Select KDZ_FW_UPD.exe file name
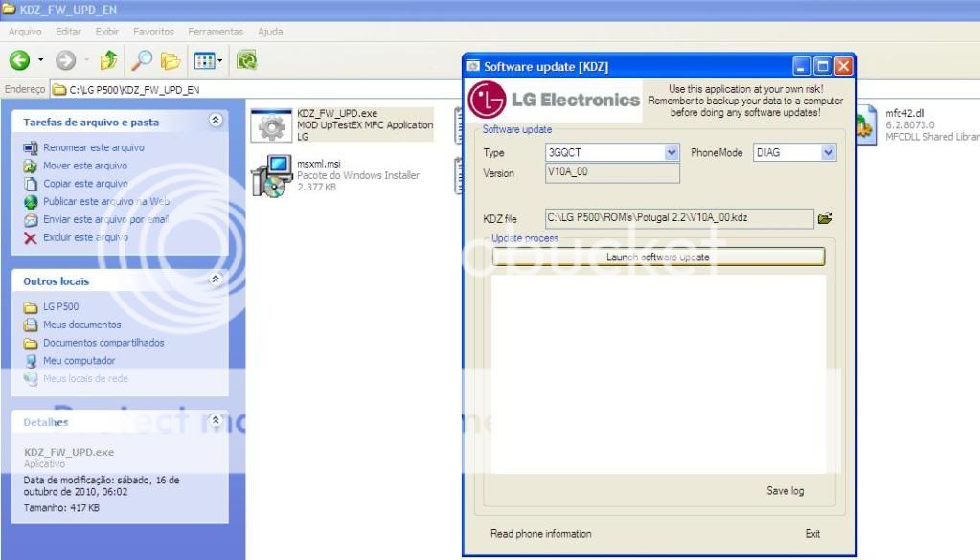This screenshot has width=980, height=560. [337, 113]
